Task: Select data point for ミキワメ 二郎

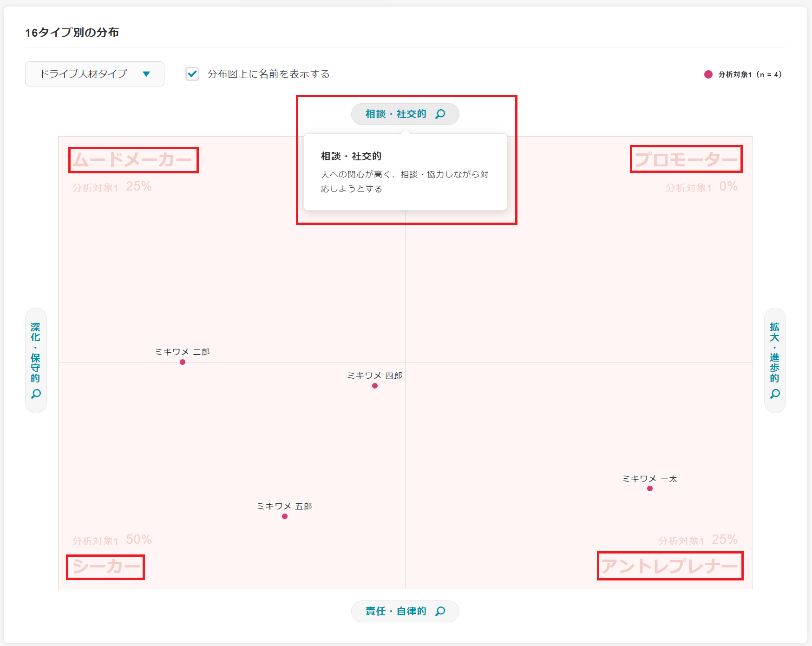Action: [x=183, y=362]
